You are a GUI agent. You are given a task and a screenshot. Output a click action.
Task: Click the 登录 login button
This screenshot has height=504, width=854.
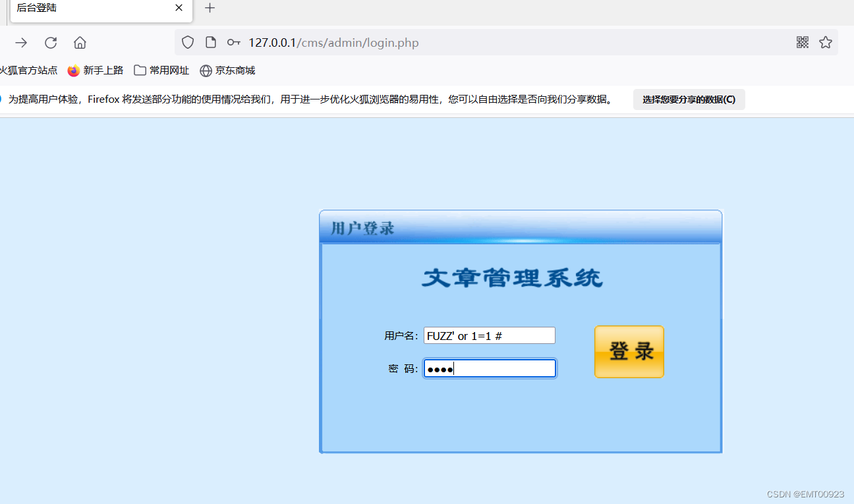coord(629,352)
